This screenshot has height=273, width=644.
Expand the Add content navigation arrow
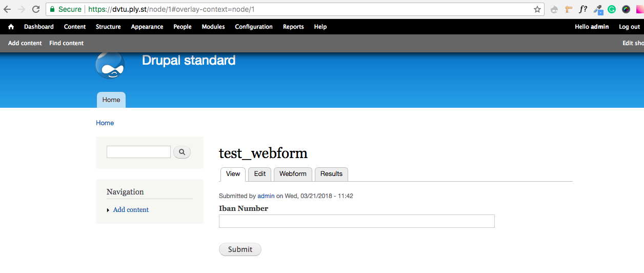[108, 210]
